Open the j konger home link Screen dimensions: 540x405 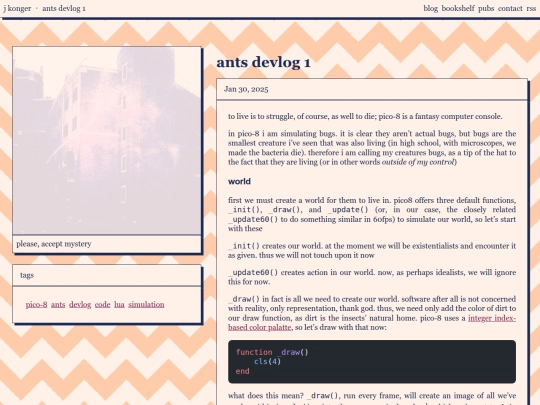(x=17, y=8)
